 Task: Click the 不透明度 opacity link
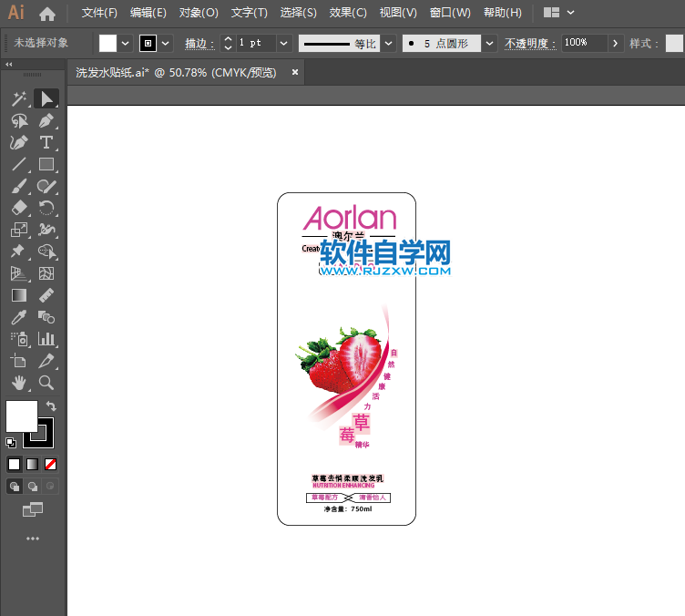pos(528,43)
